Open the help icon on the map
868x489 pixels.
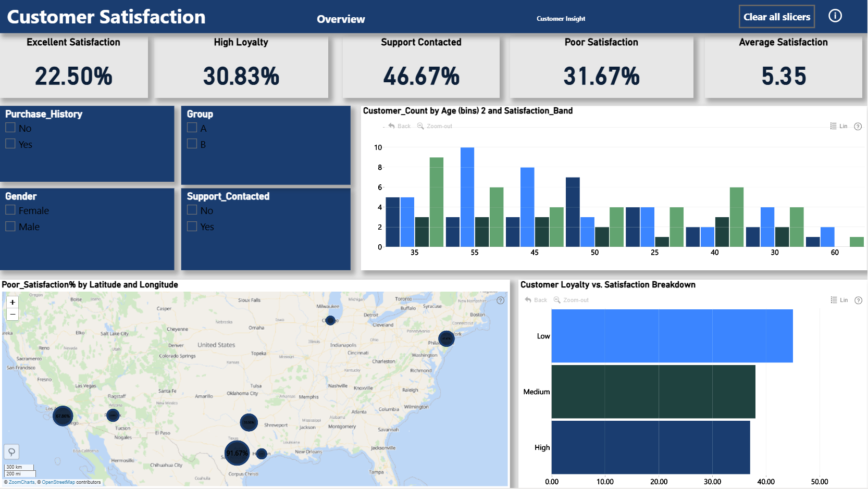pyautogui.click(x=501, y=300)
